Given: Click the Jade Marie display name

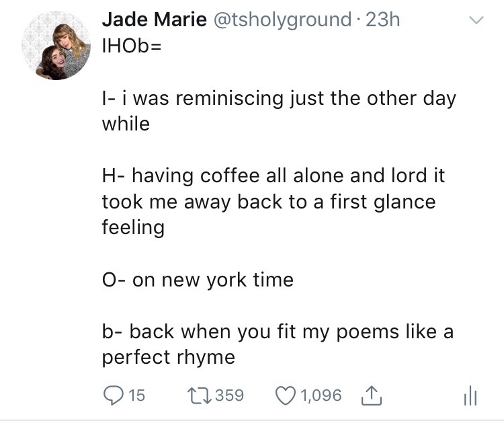Looking at the screenshot, I should [154, 20].
